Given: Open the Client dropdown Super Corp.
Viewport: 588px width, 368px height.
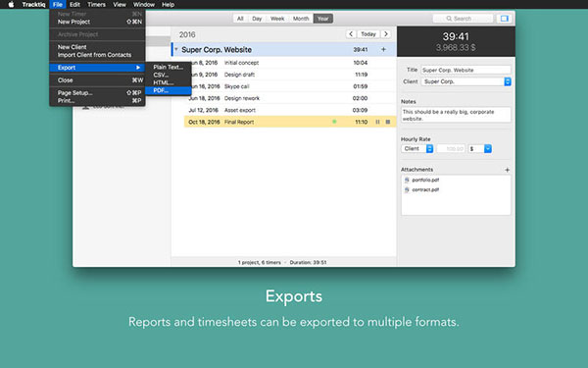Looking at the screenshot, I should [x=465, y=81].
